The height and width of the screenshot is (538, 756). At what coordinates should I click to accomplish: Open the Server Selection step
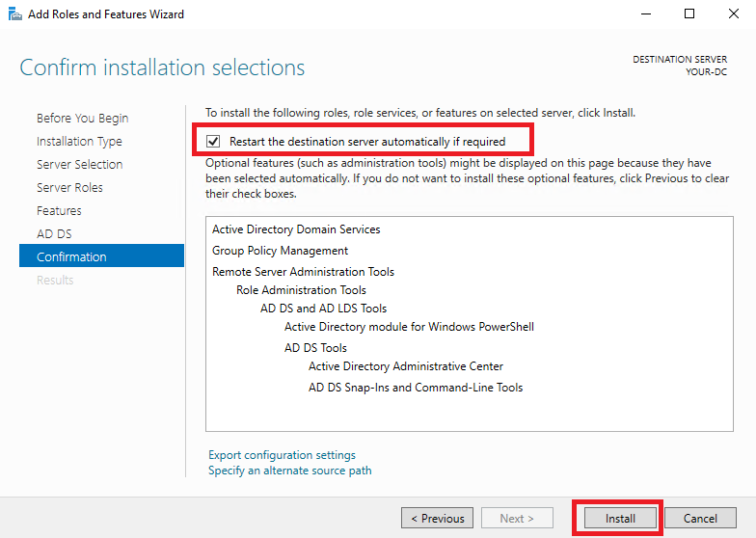79,164
